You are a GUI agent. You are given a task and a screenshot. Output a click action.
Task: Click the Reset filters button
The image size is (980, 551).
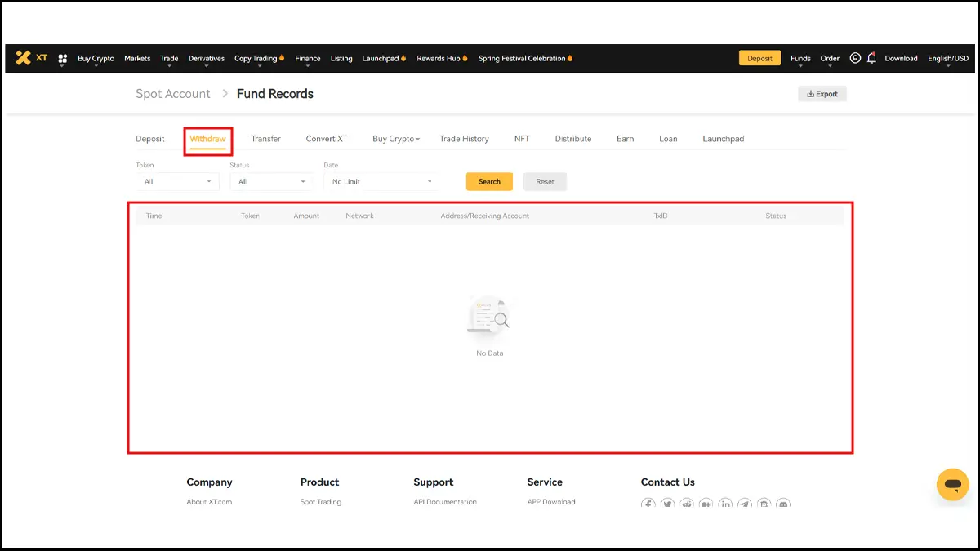[x=545, y=181]
